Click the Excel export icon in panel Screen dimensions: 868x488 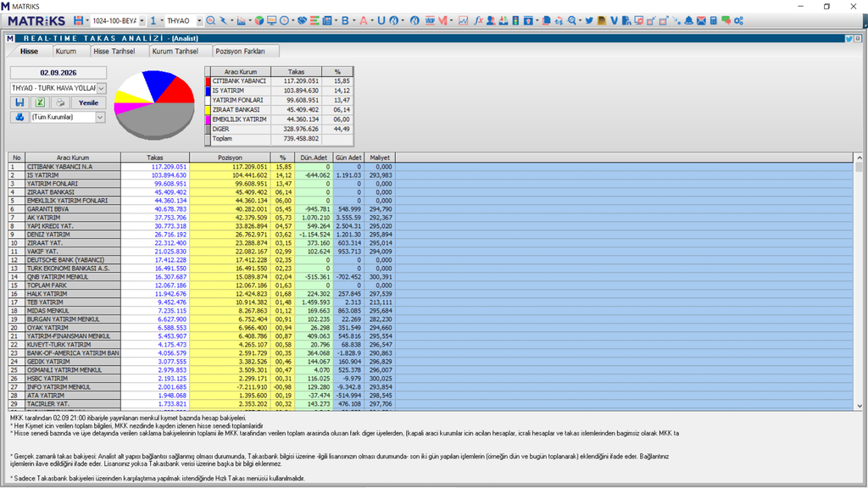tap(40, 103)
